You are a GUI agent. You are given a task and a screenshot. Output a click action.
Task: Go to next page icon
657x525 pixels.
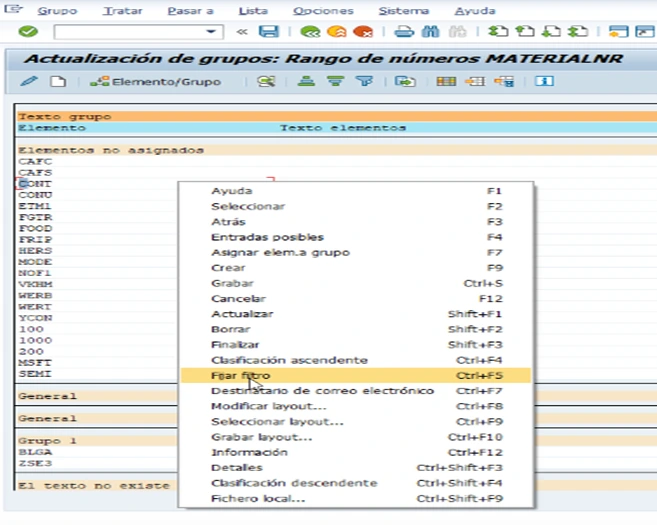(x=551, y=31)
